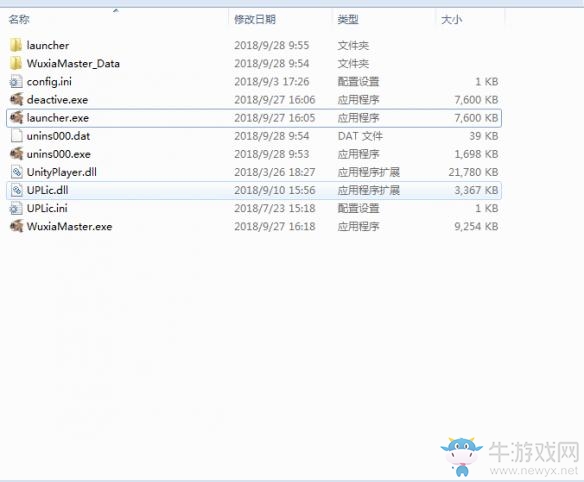
Task: Click the launcher.exe application icon
Action: click(16, 118)
